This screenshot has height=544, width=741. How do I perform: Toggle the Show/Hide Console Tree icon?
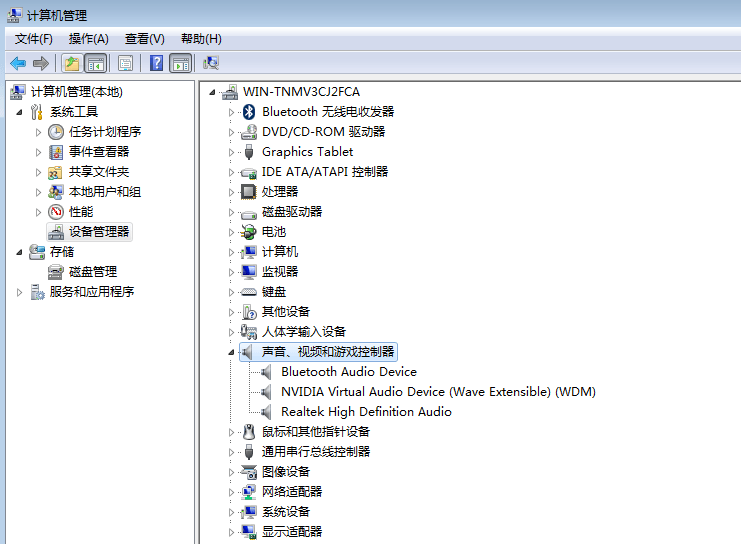(96, 63)
